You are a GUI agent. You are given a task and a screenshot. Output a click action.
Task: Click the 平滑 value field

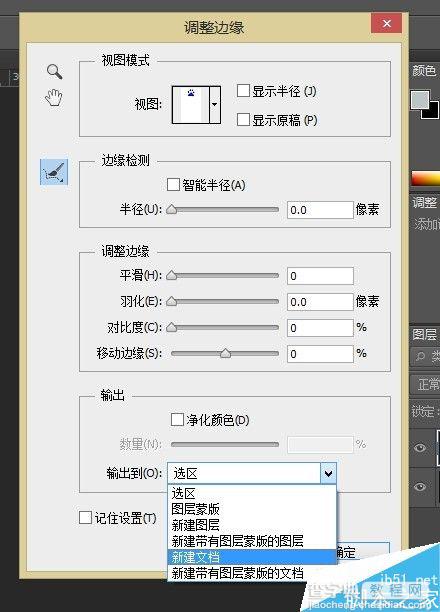[x=320, y=276]
